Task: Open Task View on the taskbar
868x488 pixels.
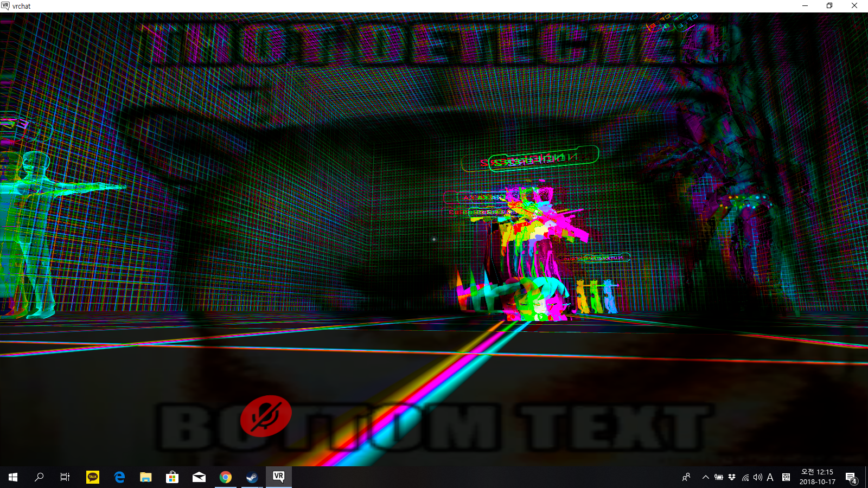Action: click(65, 477)
